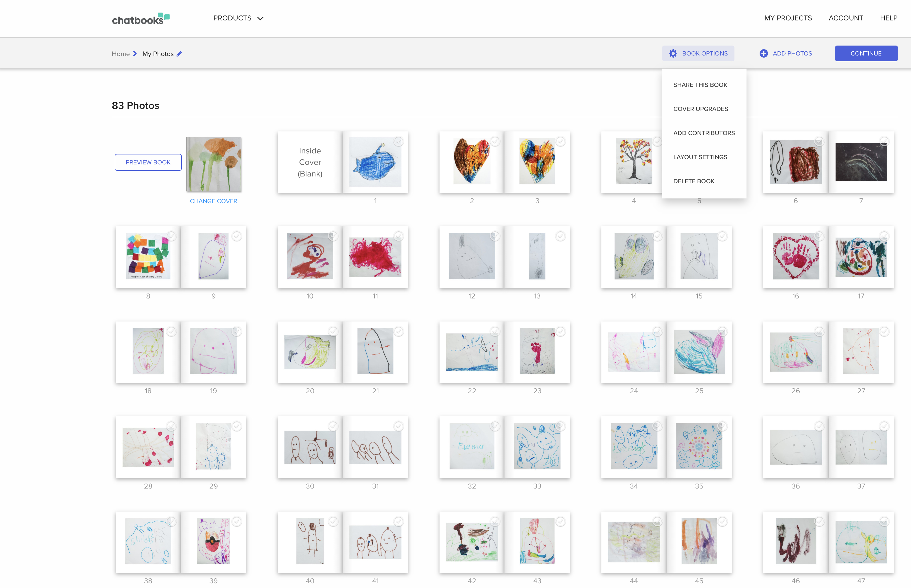The height and width of the screenshot is (588, 911).
Task: Click the gear icon in Book Options
Action: (673, 53)
